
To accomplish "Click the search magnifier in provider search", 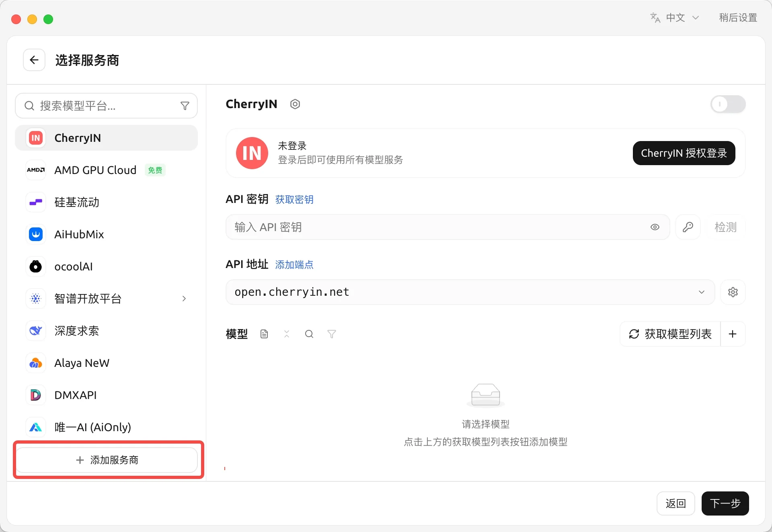I will (x=29, y=106).
